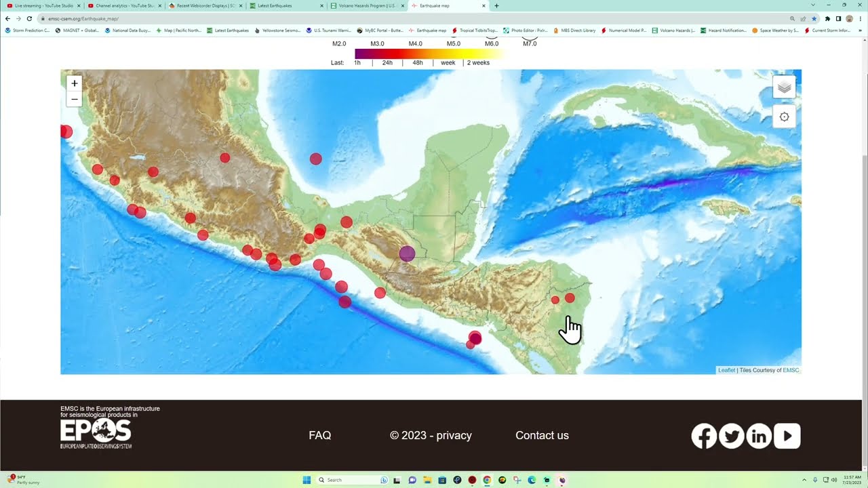Open Space Weather bookmark

pos(776,30)
